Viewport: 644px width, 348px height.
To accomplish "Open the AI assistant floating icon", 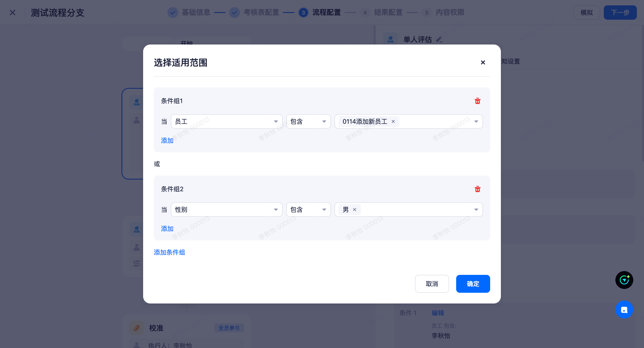I will pyautogui.click(x=624, y=280).
